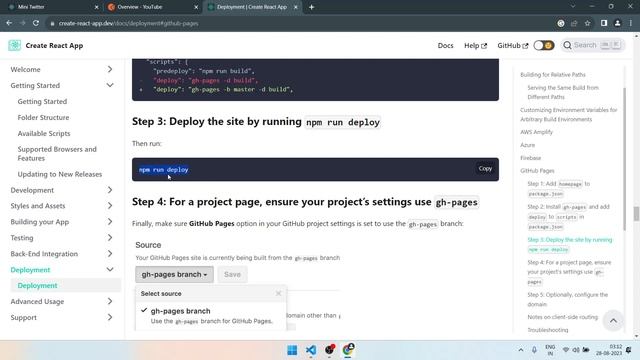
Task: Close the Mini Twitter tab
Action: point(96,7)
